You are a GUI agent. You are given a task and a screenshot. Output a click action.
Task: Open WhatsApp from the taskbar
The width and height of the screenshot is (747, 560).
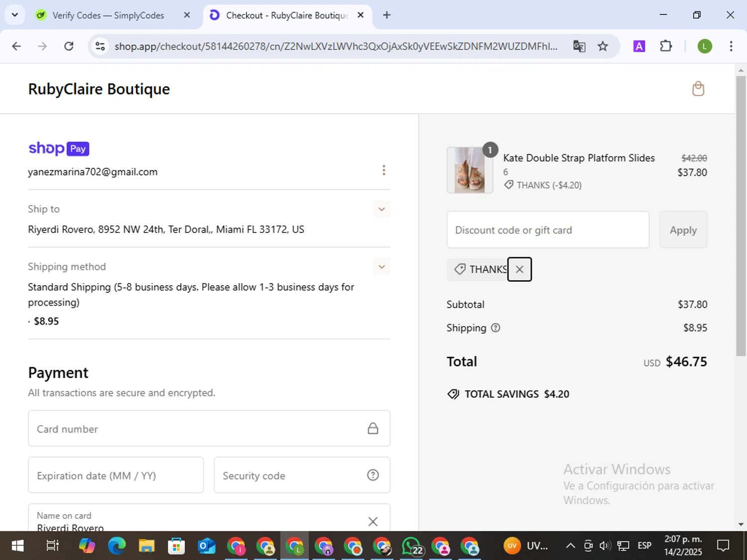[412, 546]
